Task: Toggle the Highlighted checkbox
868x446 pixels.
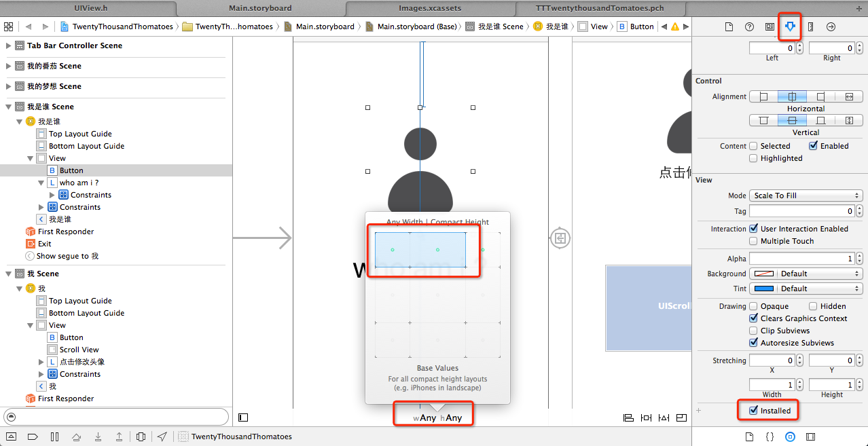Action: 753,158
